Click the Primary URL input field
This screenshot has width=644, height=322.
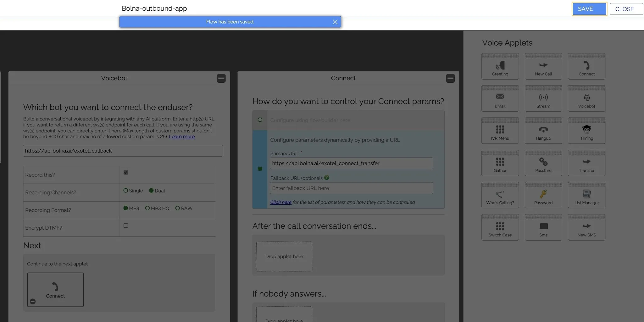[x=352, y=163]
